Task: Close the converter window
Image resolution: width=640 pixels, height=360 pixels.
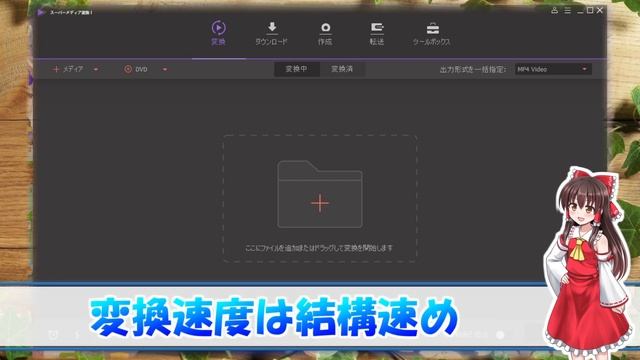Action: pyautogui.click(x=600, y=11)
